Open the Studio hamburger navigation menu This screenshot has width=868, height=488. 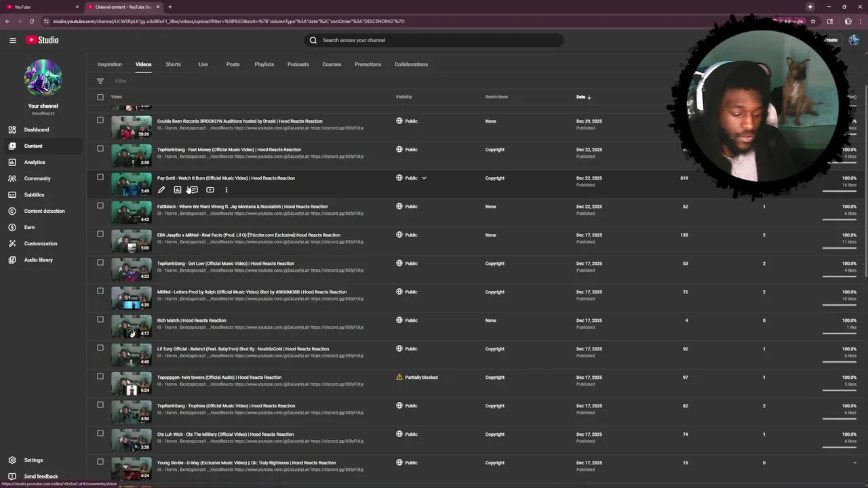[12, 40]
